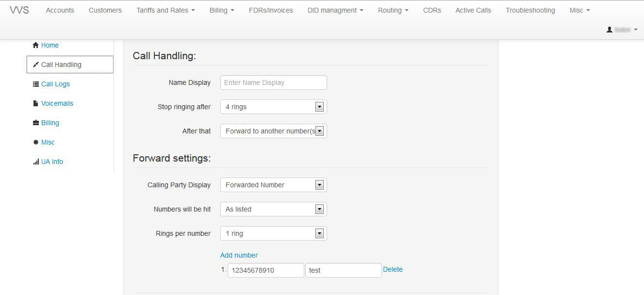Open the Tariffs and Rates menu
Viewport: 644px width, 295px height.
[165, 10]
